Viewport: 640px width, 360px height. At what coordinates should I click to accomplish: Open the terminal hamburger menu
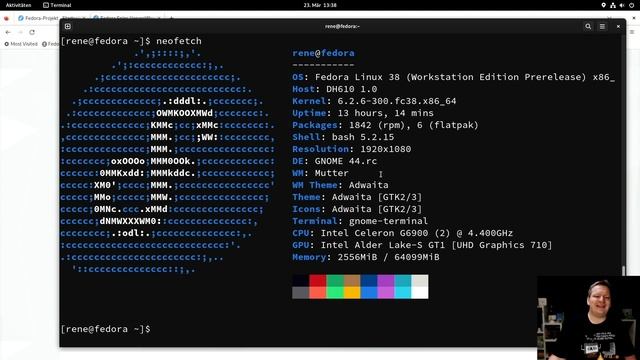602,26
